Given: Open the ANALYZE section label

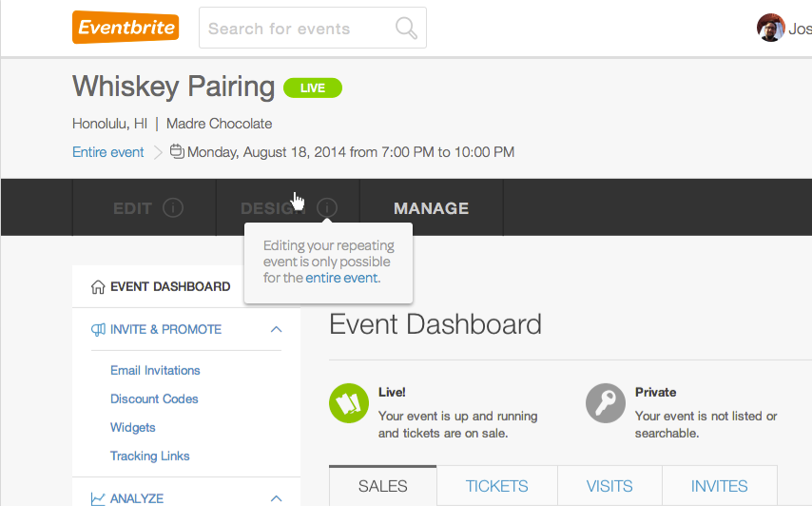Looking at the screenshot, I should click(137, 498).
